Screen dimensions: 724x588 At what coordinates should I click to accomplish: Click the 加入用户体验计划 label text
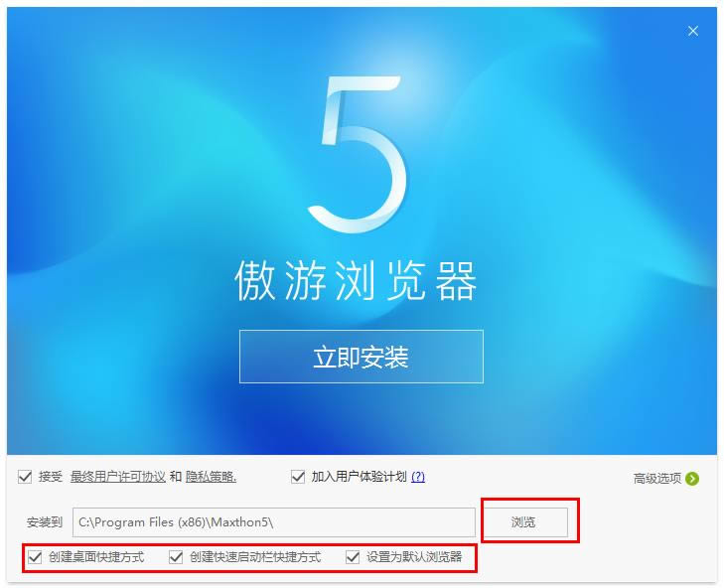point(359,477)
